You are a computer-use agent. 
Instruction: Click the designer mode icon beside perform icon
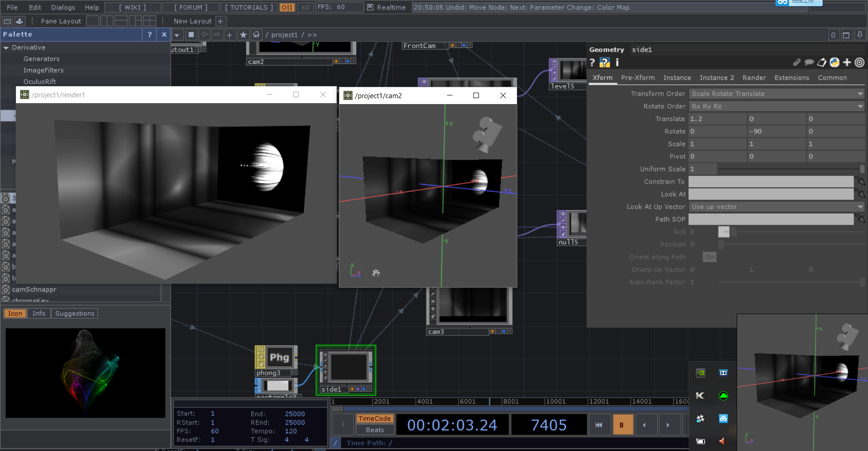(20, 21)
